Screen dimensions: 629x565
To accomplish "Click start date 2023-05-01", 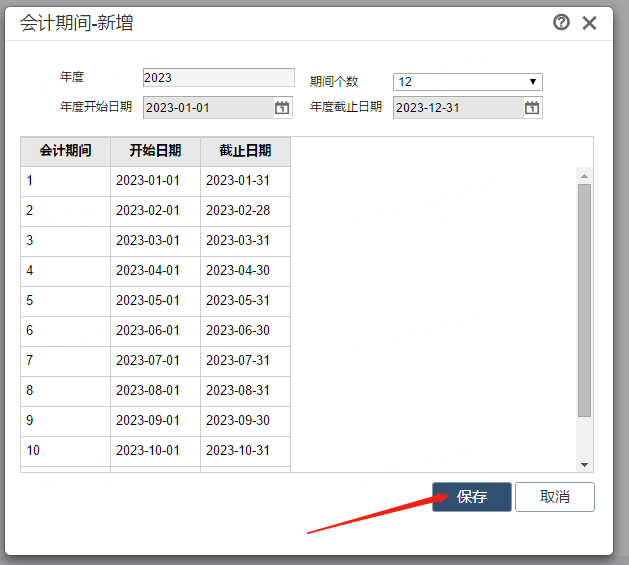I will coord(155,301).
